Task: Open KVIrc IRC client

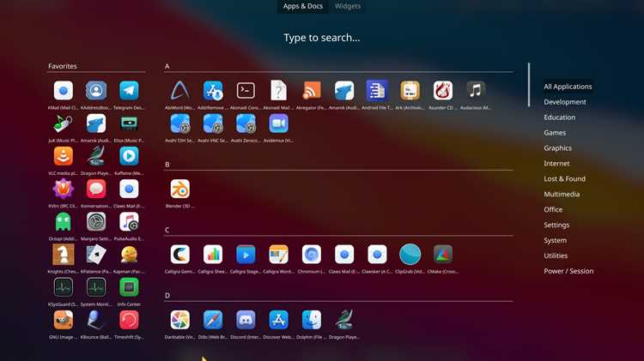Action: (x=64, y=190)
